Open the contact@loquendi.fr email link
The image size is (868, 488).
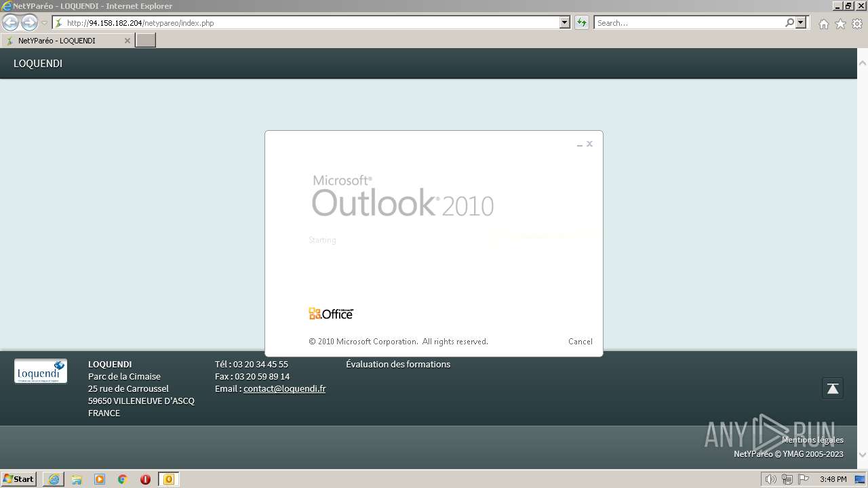point(285,389)
